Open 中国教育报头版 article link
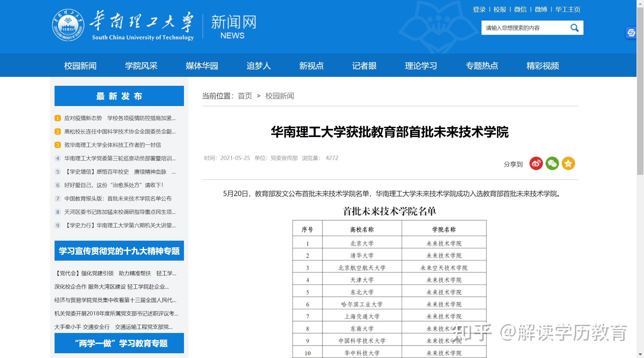Viewport: 644px width, 358px height. [x=118, y=199]
